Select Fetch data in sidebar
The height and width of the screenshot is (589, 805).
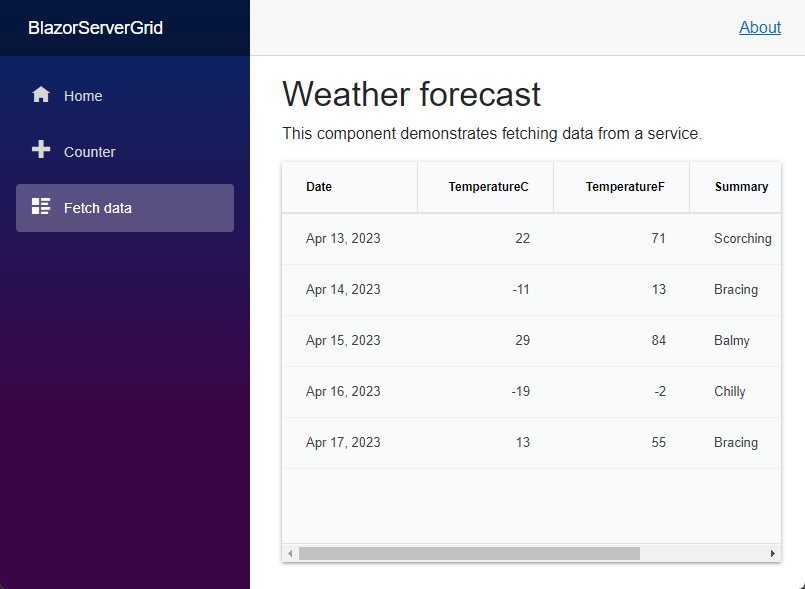(125, 208)
